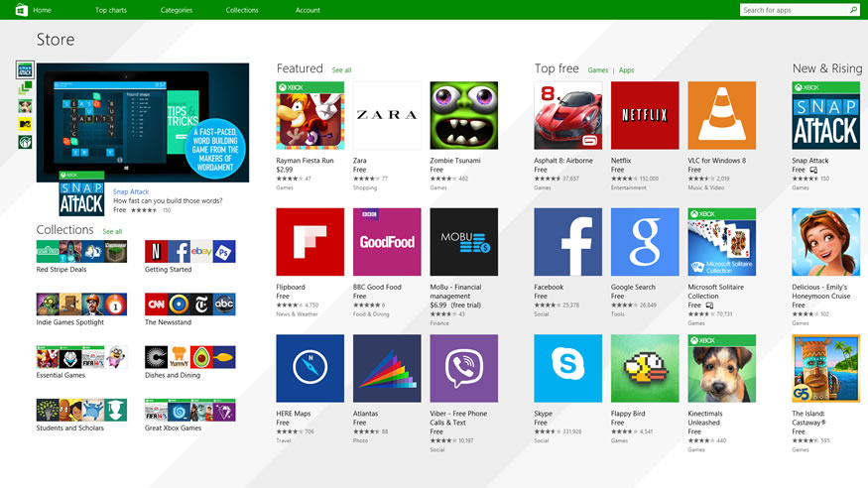Open Indie Games Spotlight collection
The height and width of the screenshot is (488, 868).
pos(81,305)
